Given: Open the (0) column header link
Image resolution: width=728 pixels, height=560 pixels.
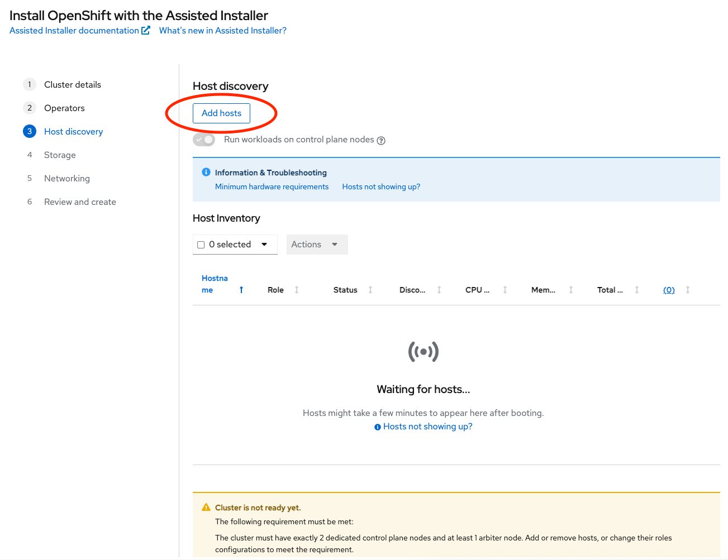Looking at the screenshot, I should point(669,289).
